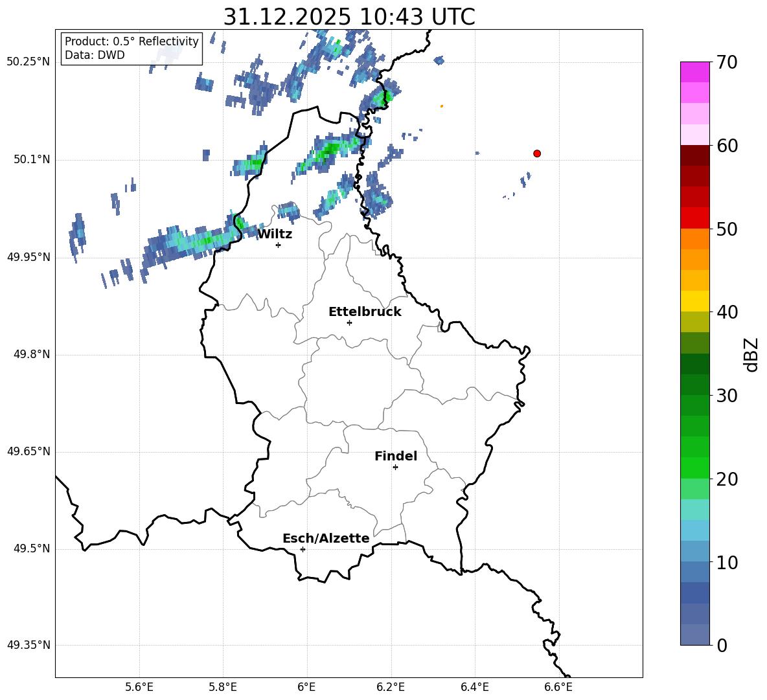
Task: Click the 10 dBZ colorbar tick label
Action: point(727,562)
